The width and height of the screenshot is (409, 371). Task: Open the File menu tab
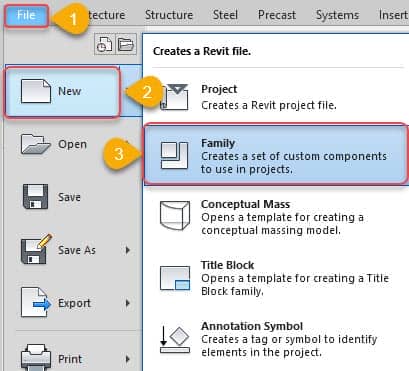pyautogui.click(x=26, y=15)
